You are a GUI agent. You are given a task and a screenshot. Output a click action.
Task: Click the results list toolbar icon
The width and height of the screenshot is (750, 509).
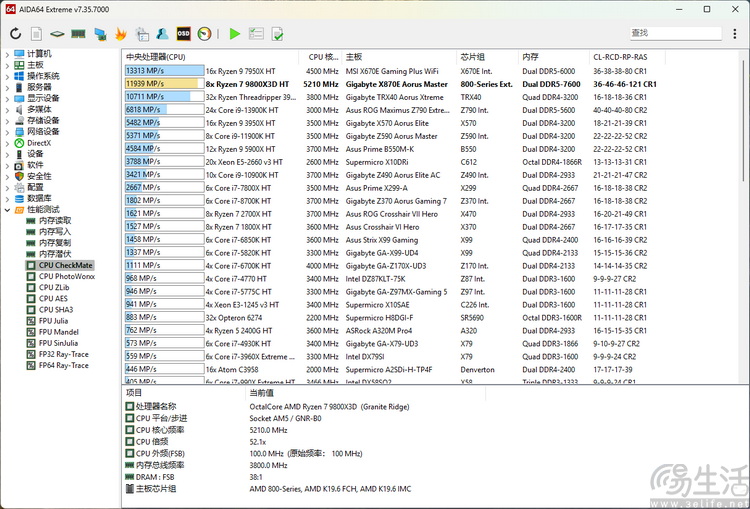coord(256,33)
